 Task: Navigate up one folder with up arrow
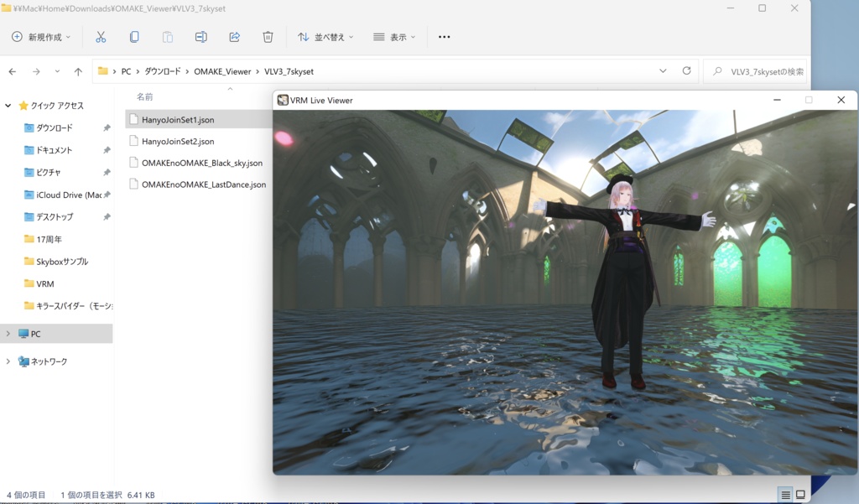[78, 72]
